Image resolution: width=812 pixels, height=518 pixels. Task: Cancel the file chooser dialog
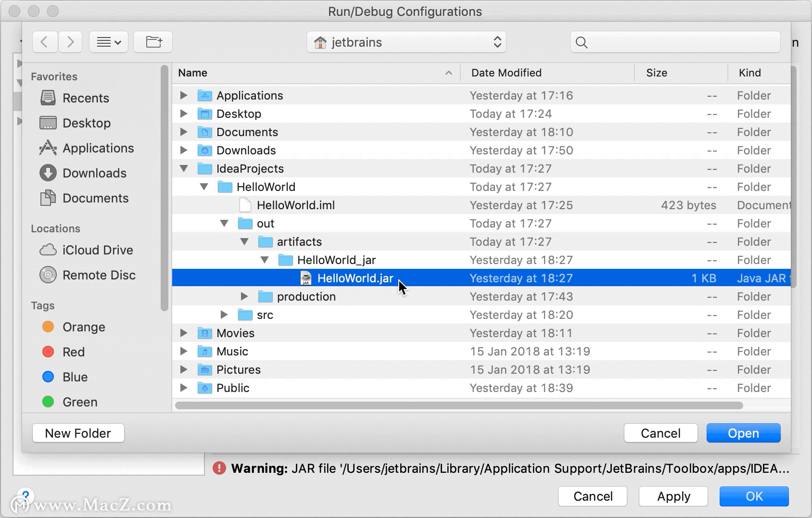[660, 433]
